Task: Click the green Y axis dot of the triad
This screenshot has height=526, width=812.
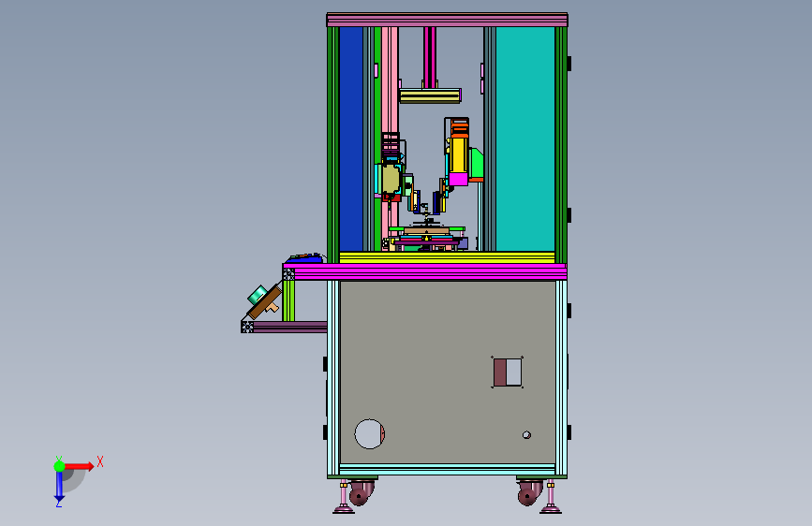Action: tap(59, 466)
